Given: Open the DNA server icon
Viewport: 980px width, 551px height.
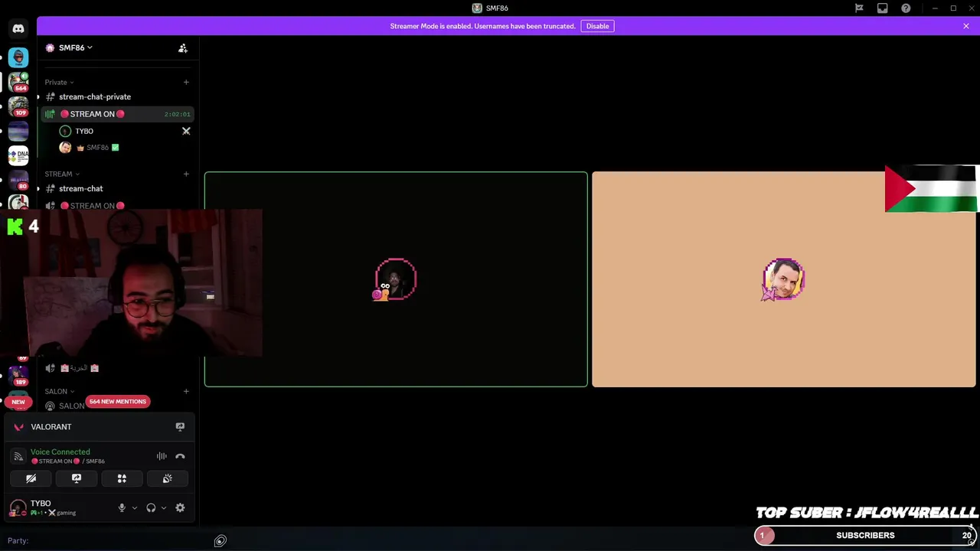Looking at the screenshot, I should pos(18,155).
